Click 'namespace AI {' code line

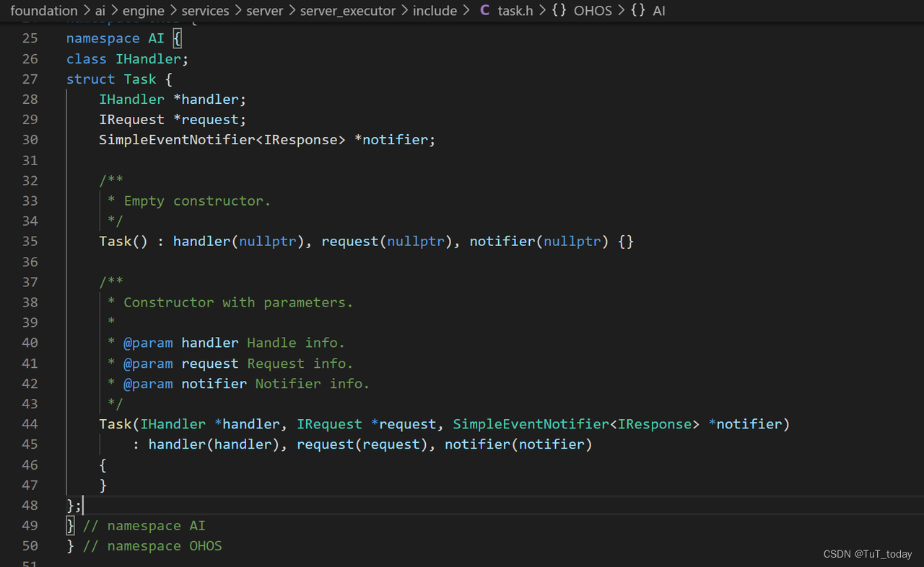(x=123, y=38)
